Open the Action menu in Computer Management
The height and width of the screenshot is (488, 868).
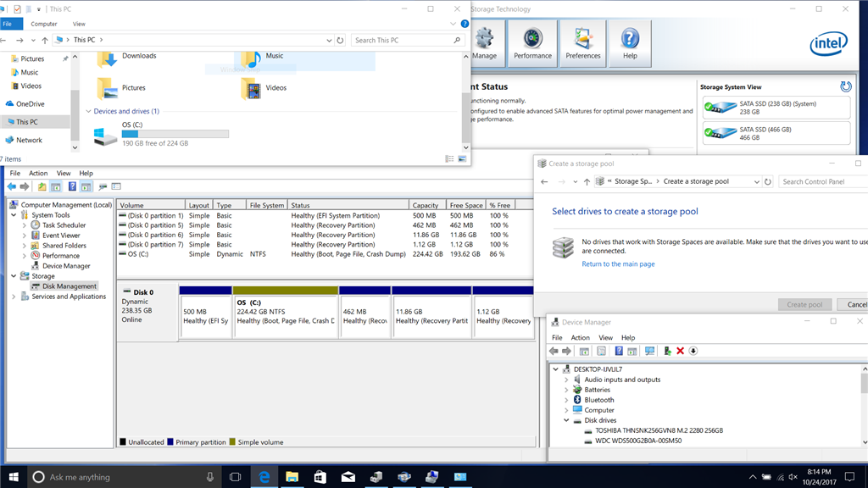coord(38,173)
